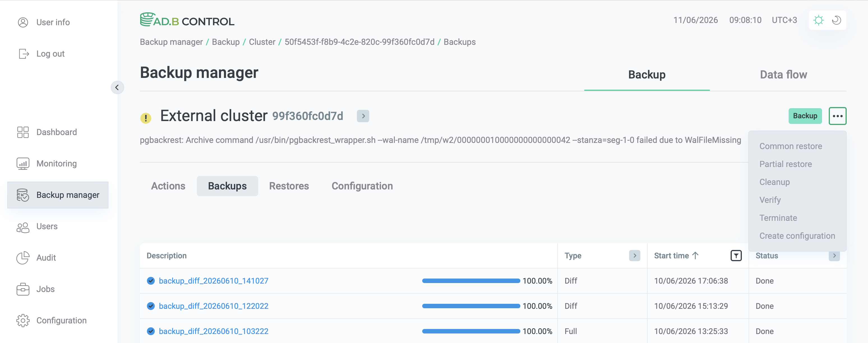The width and height of the screenshot is (868, 343).
Task: Switch to the Data flow tab
Action: click(783, 75)
